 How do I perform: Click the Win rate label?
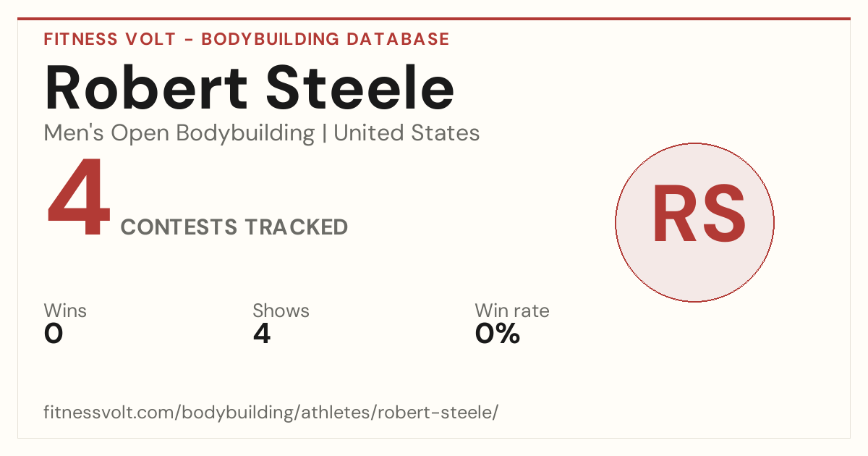[511, 311]
